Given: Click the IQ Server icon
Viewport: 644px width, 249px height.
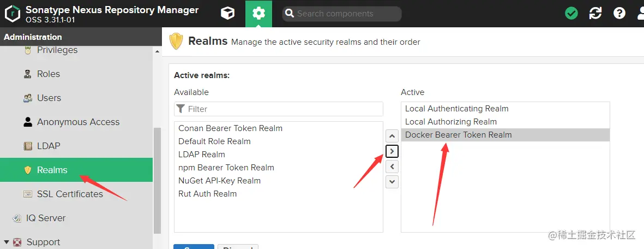Looking at the screenshot, I should pos(17,218).
